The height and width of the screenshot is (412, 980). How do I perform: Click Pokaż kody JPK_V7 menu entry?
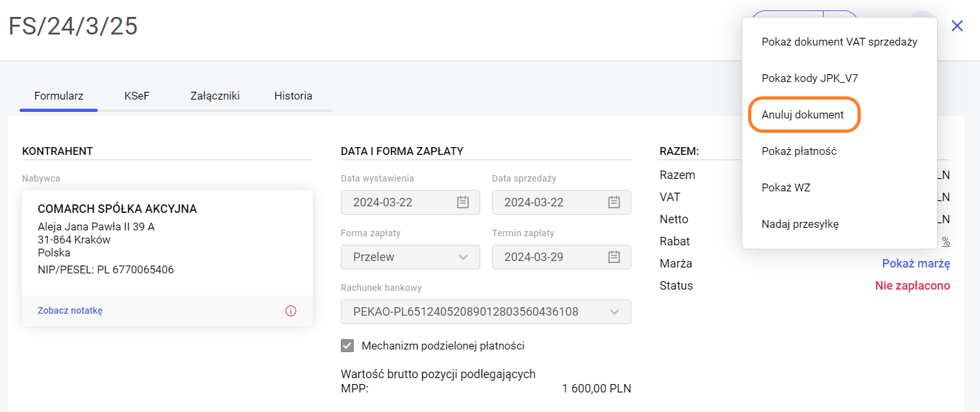[x=809, y=78]
